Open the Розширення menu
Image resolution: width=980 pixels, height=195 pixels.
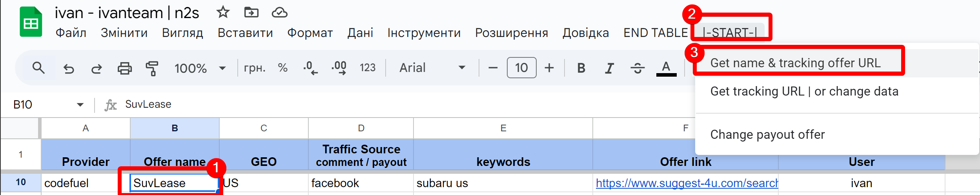click(x=512, y=33)
